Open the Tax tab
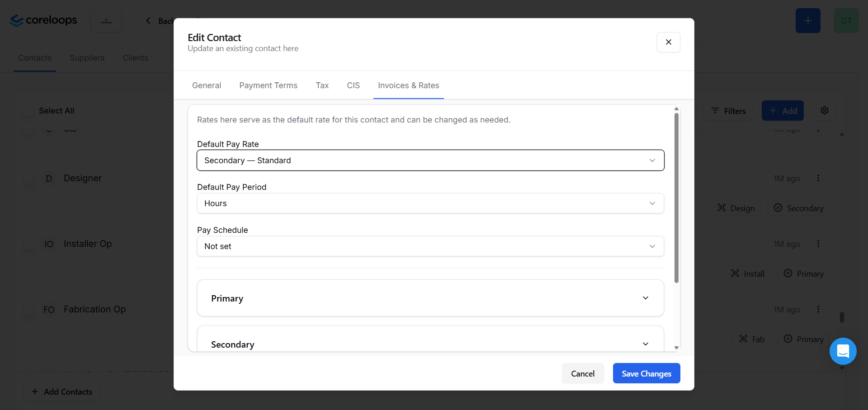The height and width of the screenshot is (410, 868). pyautogui.click(x=322, y=85)
